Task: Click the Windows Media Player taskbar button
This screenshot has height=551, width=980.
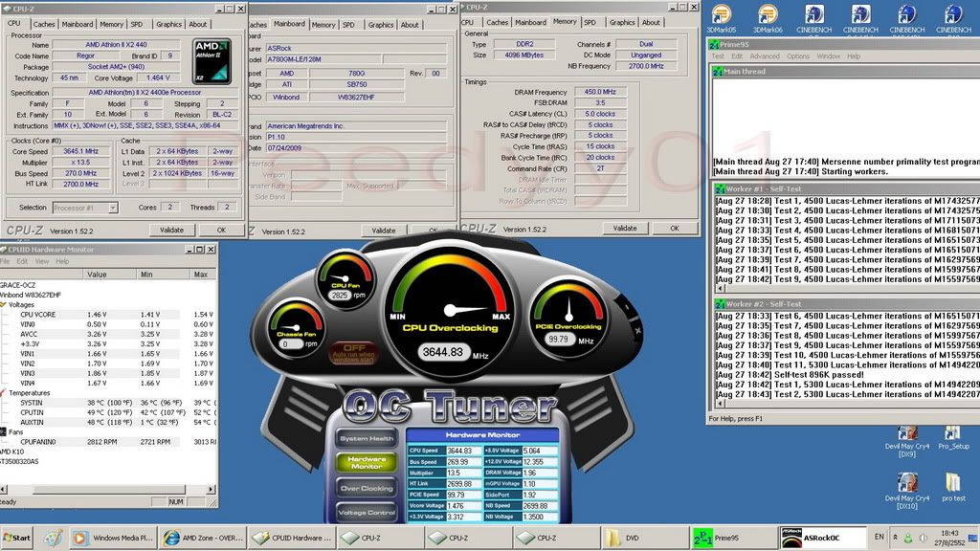Action: [113, 538]
